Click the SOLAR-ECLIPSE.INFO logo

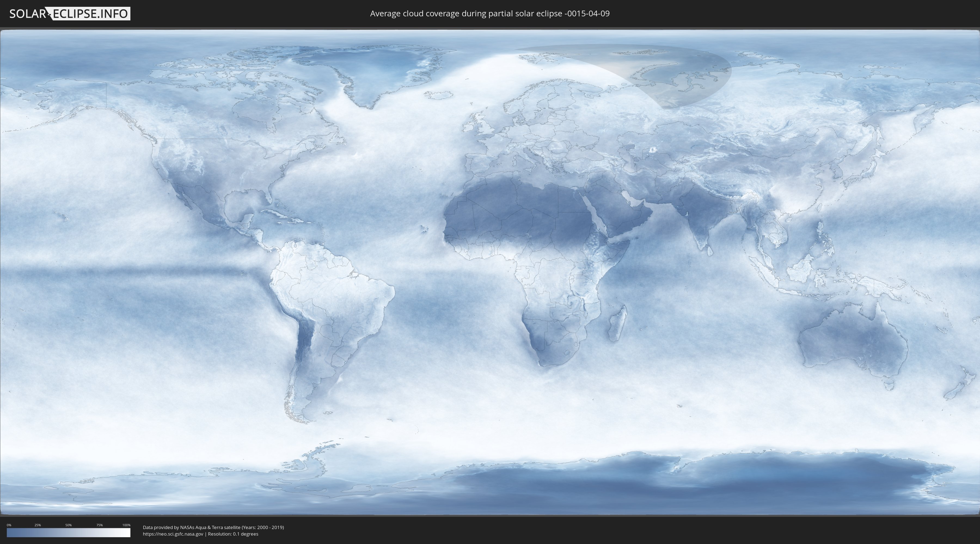(70, 14)
